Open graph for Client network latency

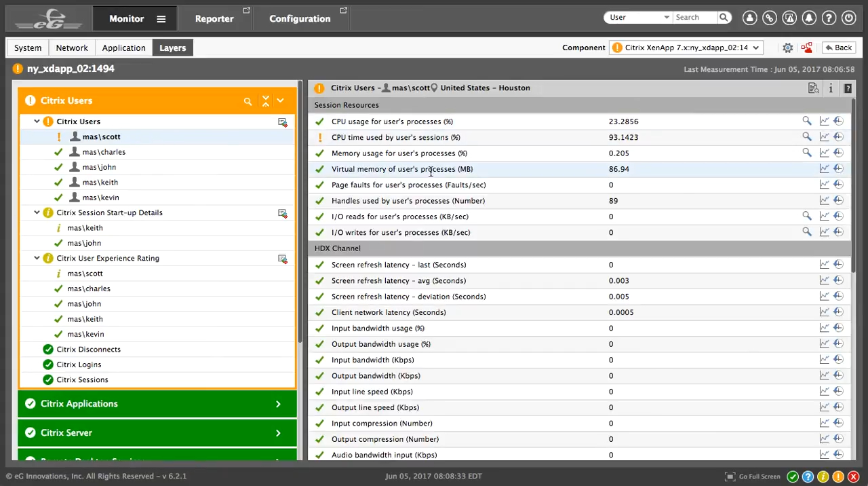coord(824,312)
